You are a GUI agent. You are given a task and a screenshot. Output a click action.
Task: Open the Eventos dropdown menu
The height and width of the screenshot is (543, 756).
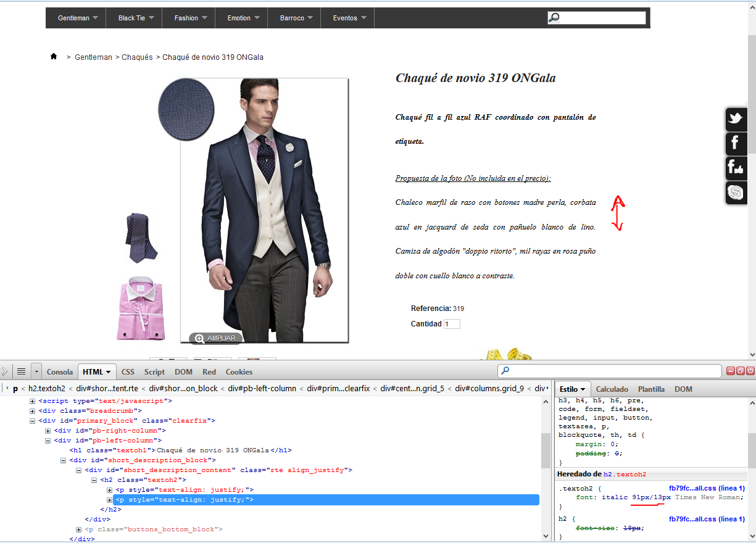(350, 18)
